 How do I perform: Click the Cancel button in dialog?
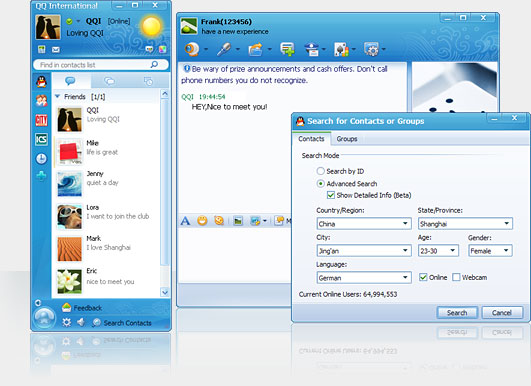point(502,313)
